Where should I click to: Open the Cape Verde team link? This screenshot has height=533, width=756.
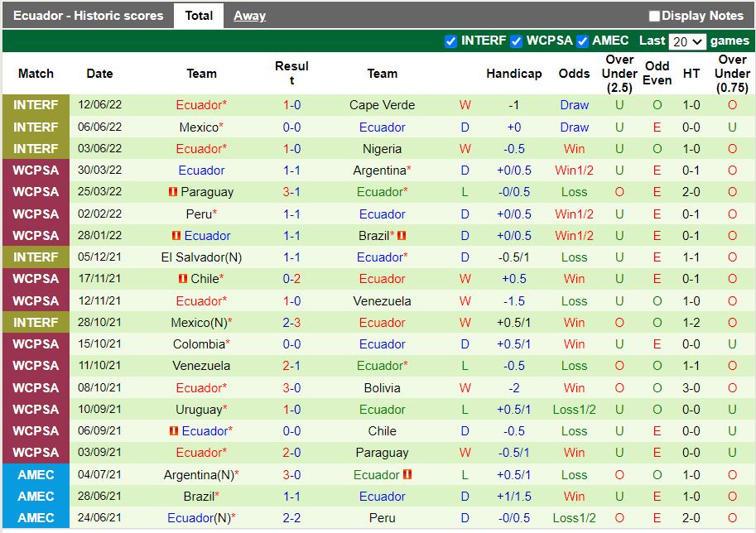[382, 105]
